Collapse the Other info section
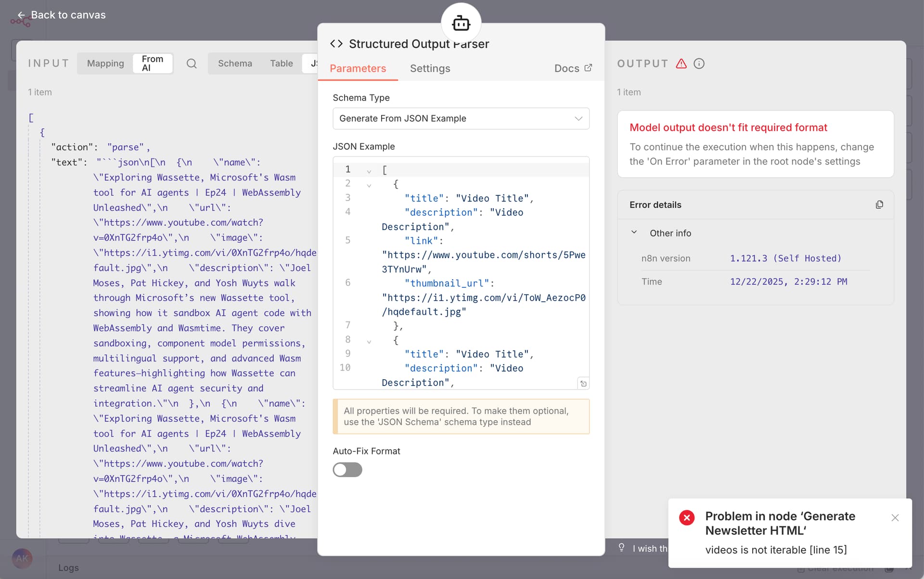The image size is (924, 579). tap(634, 232)
